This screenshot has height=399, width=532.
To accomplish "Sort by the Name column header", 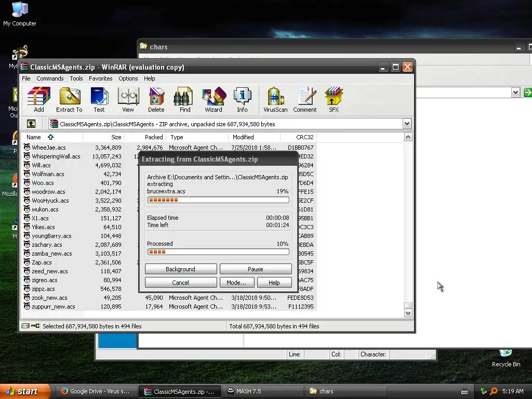I will (x=51, y=137).
